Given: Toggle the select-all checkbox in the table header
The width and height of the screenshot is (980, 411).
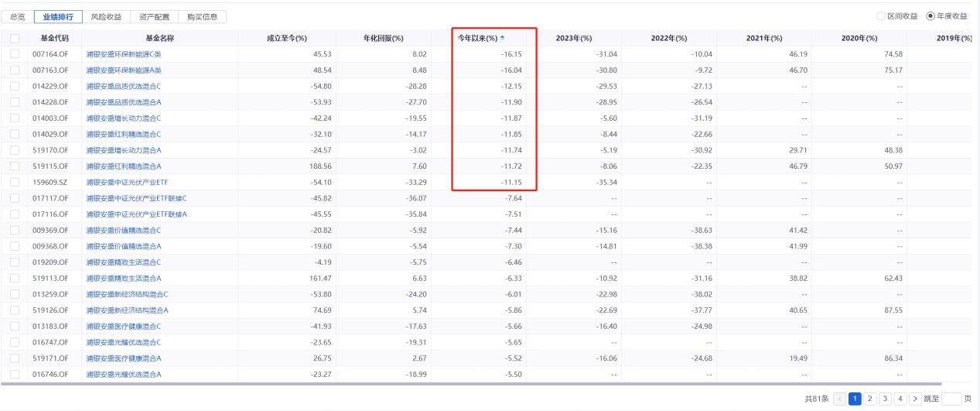Looking at the screenshot, I should point(15,38).
